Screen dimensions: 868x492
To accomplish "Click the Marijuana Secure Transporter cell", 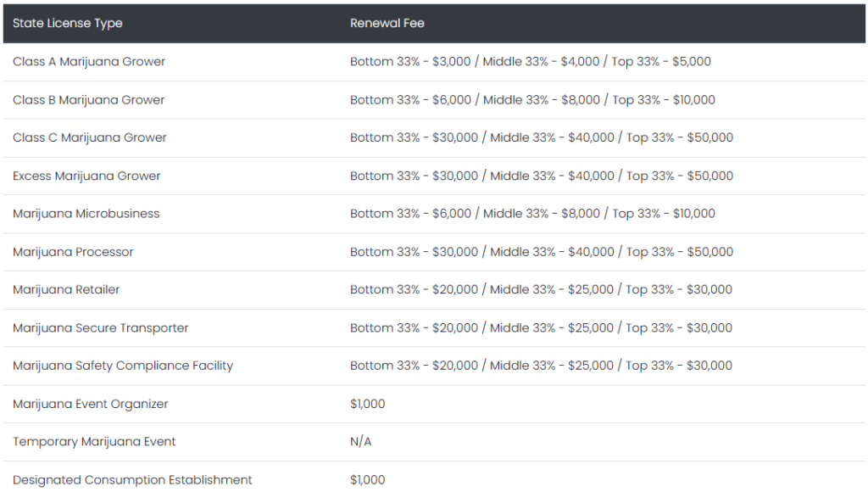I will tap(101, 328).
